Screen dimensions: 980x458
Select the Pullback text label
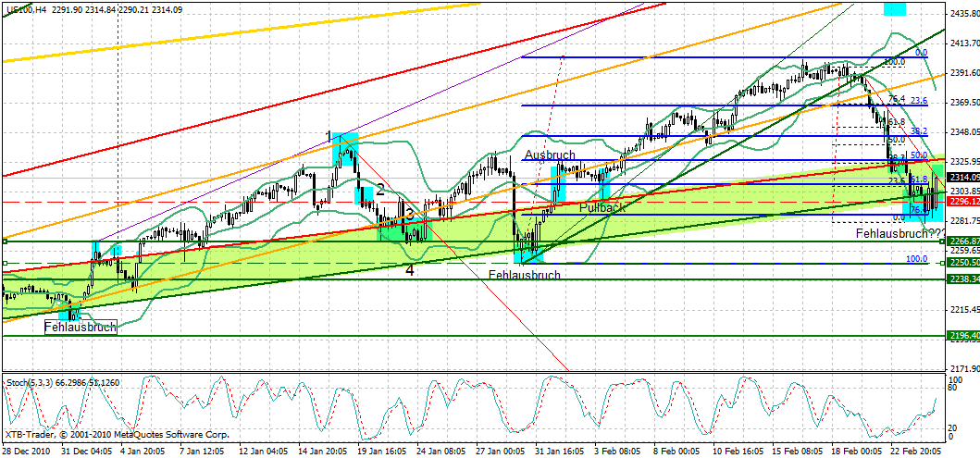pos(602,207)
